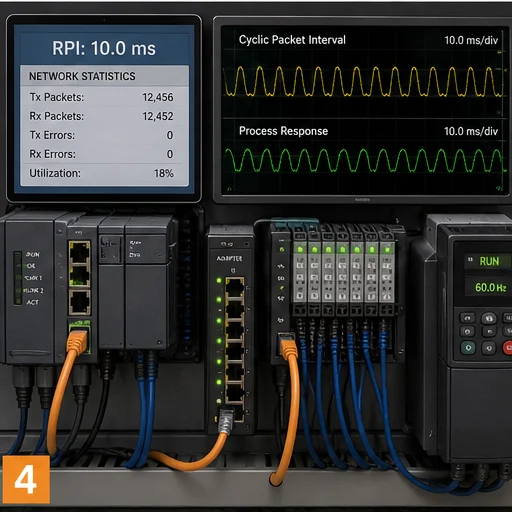This screenshot has width=512, height=512.
Task: Click the Cyclic Packet Interval title
Action: [292, 40]
